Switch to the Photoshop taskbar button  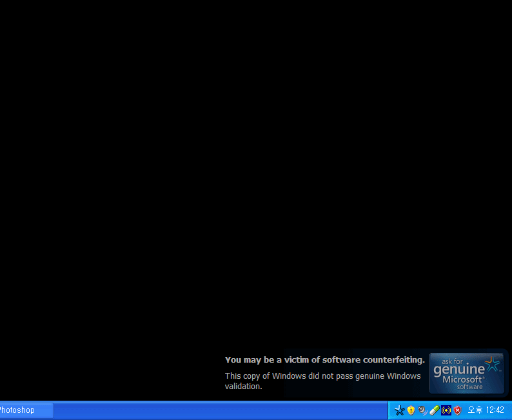[26, 410]
